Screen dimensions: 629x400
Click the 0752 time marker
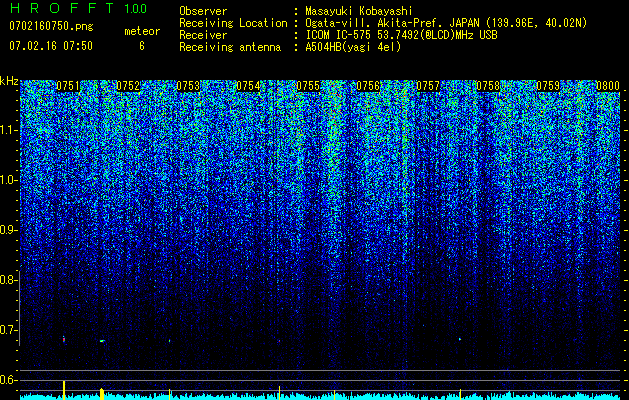pos(128,86)
